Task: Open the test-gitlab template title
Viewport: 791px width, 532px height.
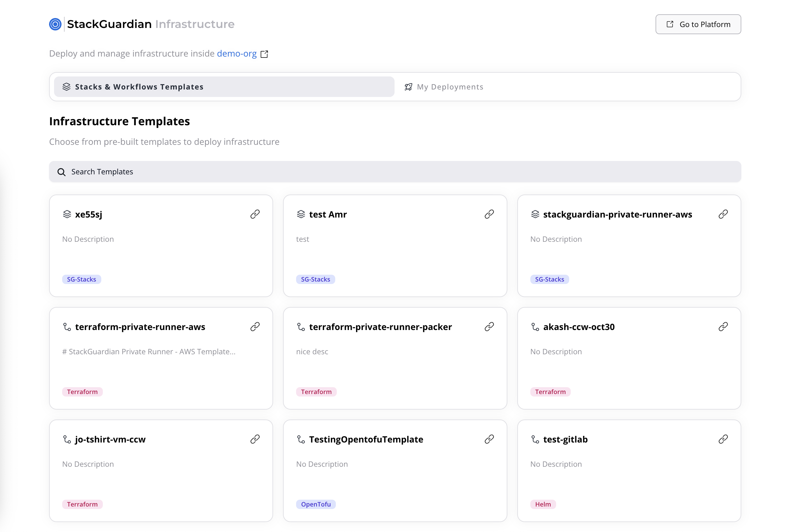Action: point(565,439)
